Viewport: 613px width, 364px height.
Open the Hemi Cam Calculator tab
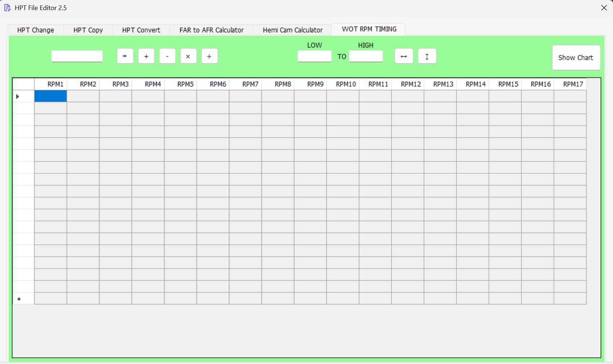tap(292, 30)
